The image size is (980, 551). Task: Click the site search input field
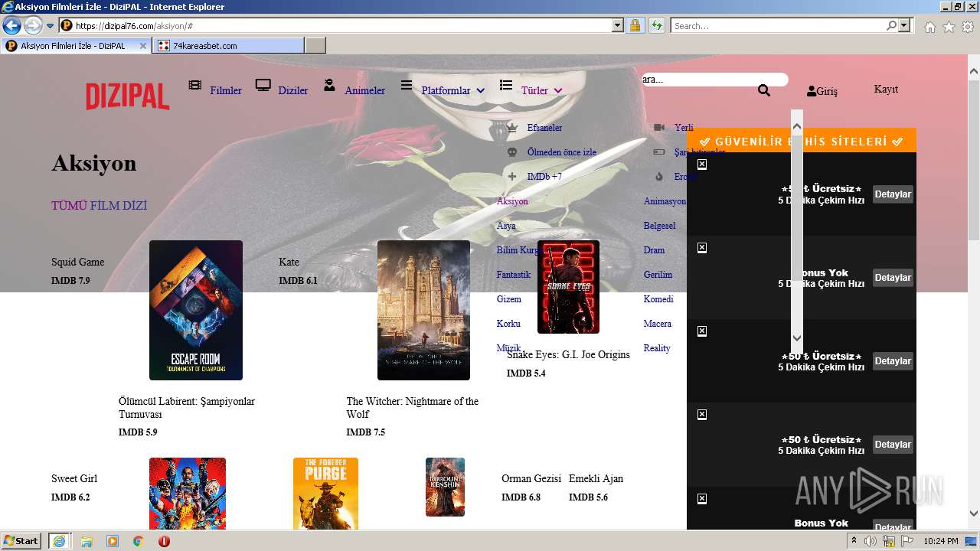point(714,80)
